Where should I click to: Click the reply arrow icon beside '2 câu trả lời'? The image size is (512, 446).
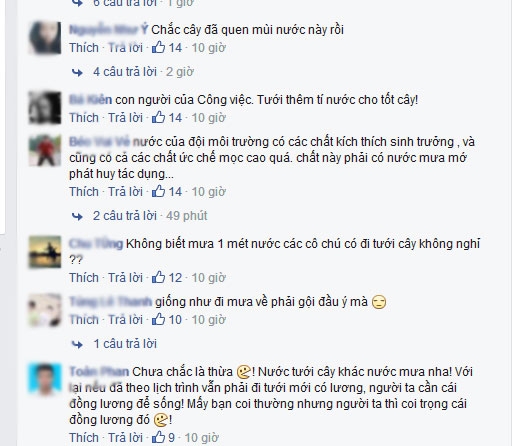[x=77, y=216]
